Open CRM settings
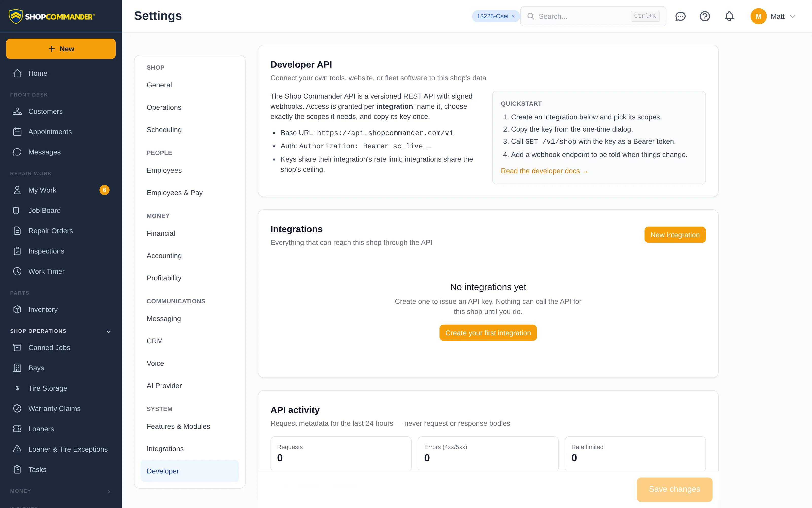The image size is (812, 508). click(x=190, y=341)
